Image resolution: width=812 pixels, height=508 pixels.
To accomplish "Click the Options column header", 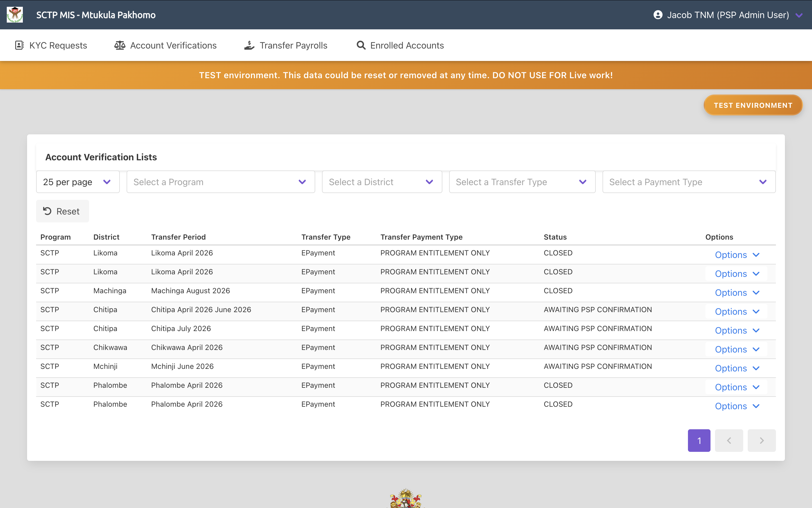I will pos(719,237).
